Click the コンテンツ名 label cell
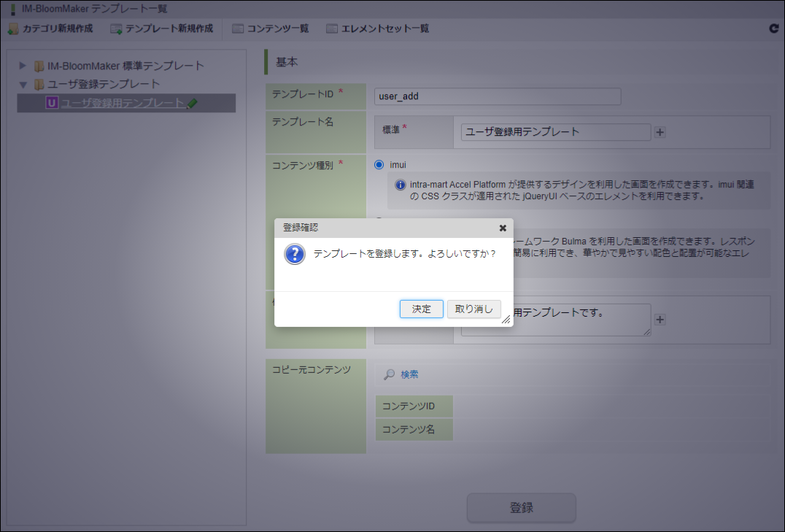Viewport: 785px width, 532px height. 414,429
